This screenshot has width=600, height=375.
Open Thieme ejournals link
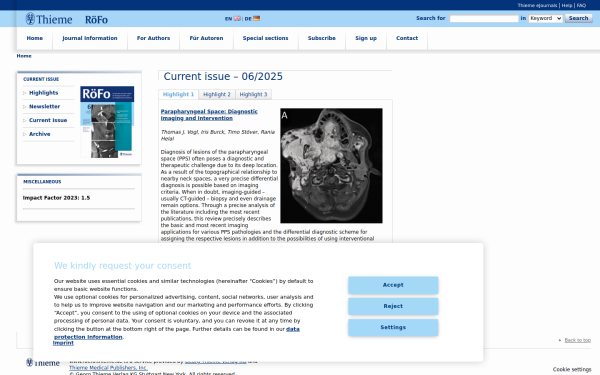(537, 5)
